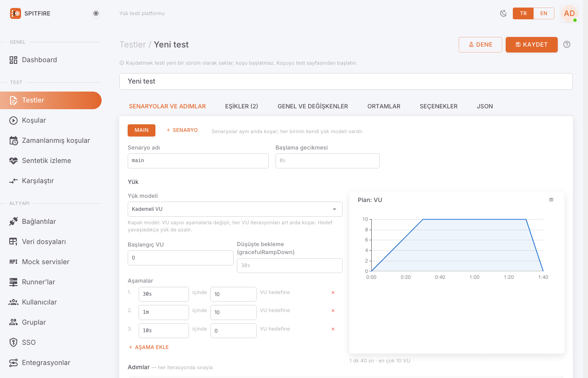Open Zamanlanmış koşular page
Viewport: 588px width, 378px height.
pos(51,141)
